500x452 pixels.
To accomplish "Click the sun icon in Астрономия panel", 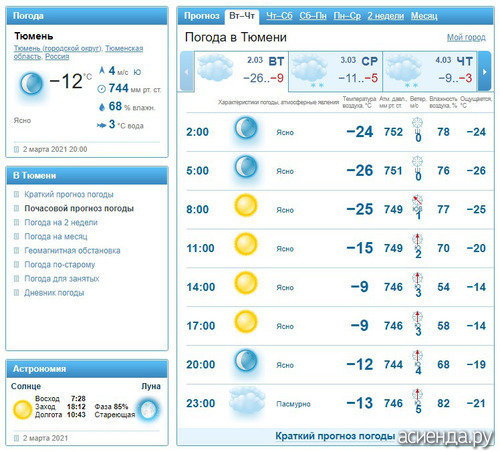I will click(22, 409).
